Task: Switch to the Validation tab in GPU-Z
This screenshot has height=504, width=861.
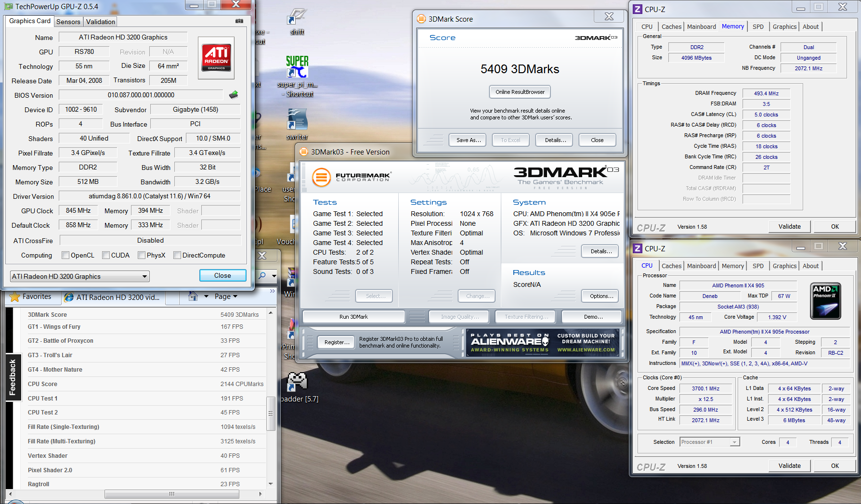Action: click(x=101, y=22)
